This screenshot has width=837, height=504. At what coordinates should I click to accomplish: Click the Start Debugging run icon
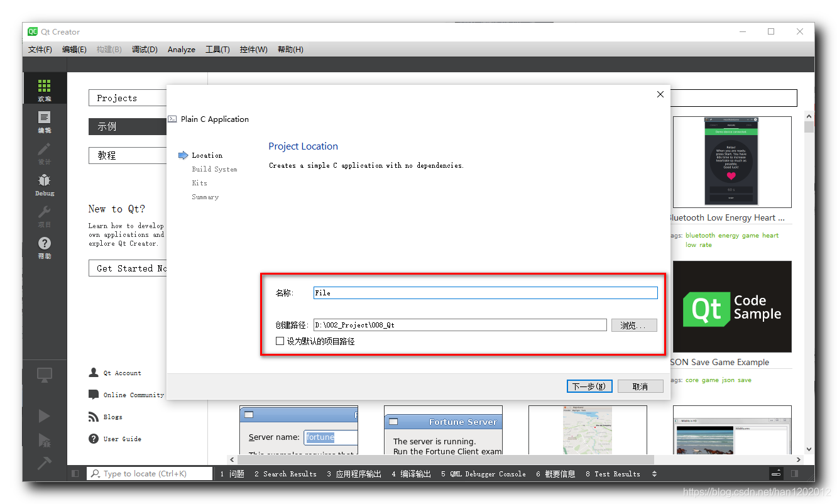44,440
